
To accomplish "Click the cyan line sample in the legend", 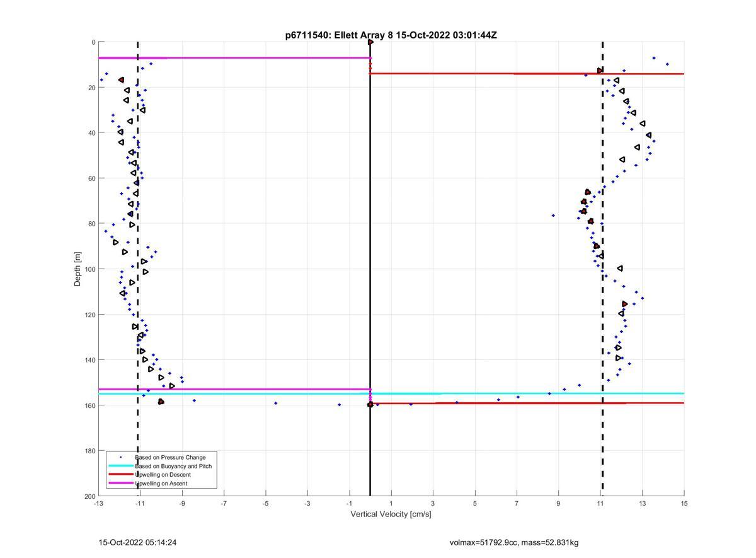I will [120, 466].
